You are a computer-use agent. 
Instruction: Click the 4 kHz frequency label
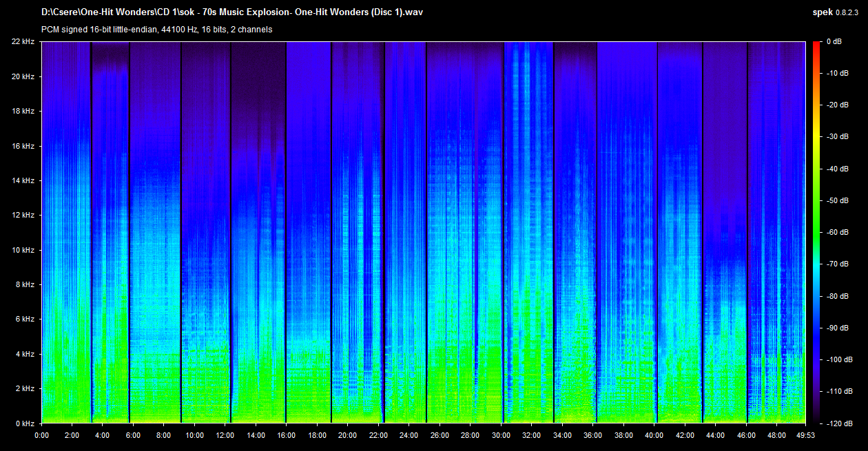pos(25,354)
